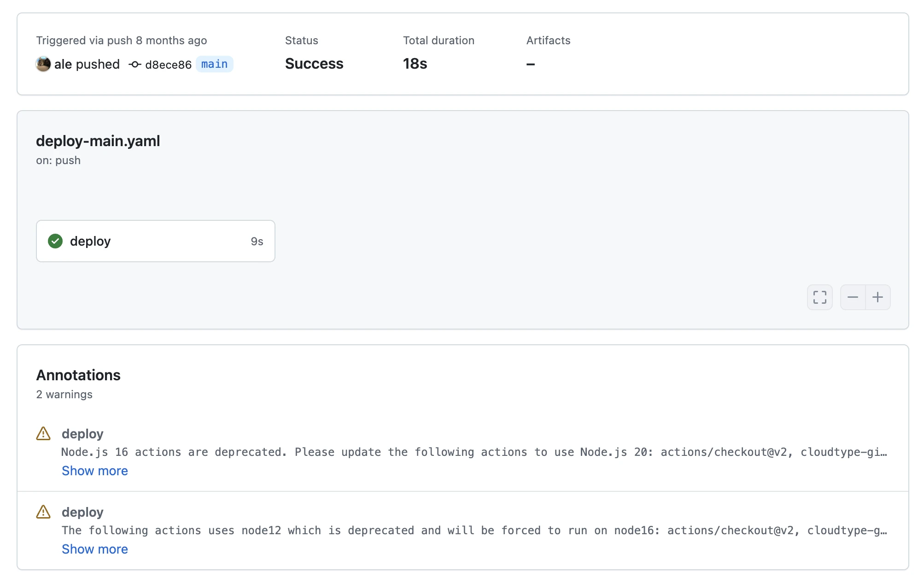Click the warning triangle on second annotation
Viewport: 924px width, 578px height.
point(43,512)
